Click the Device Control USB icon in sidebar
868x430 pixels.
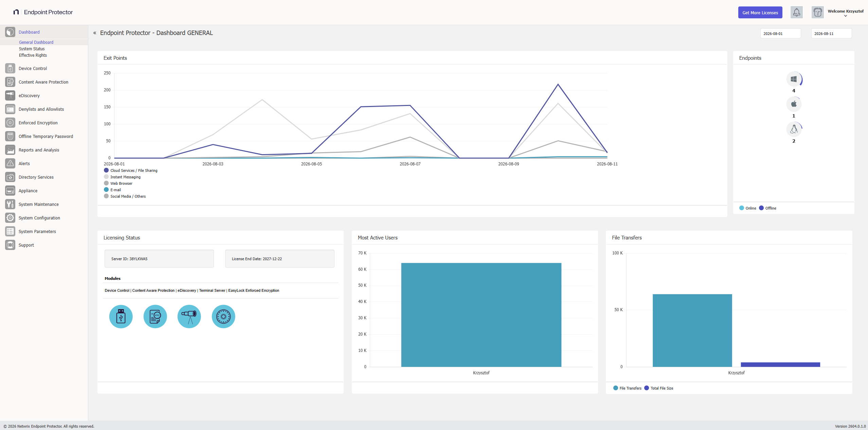pyautogui.click(x=10, y=68)
